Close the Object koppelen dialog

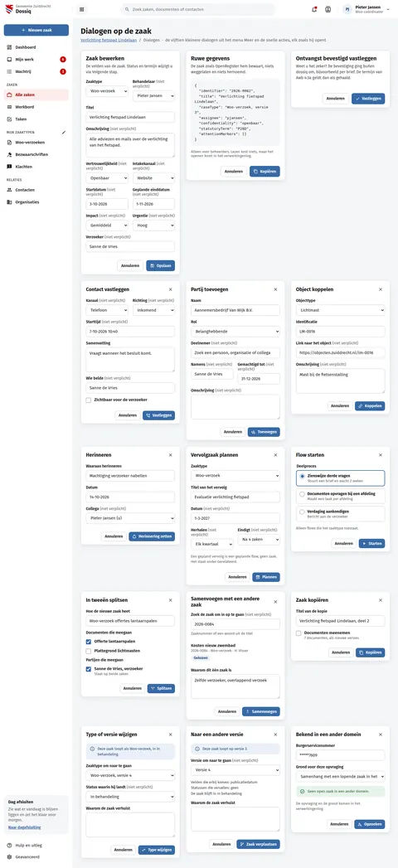381,289
